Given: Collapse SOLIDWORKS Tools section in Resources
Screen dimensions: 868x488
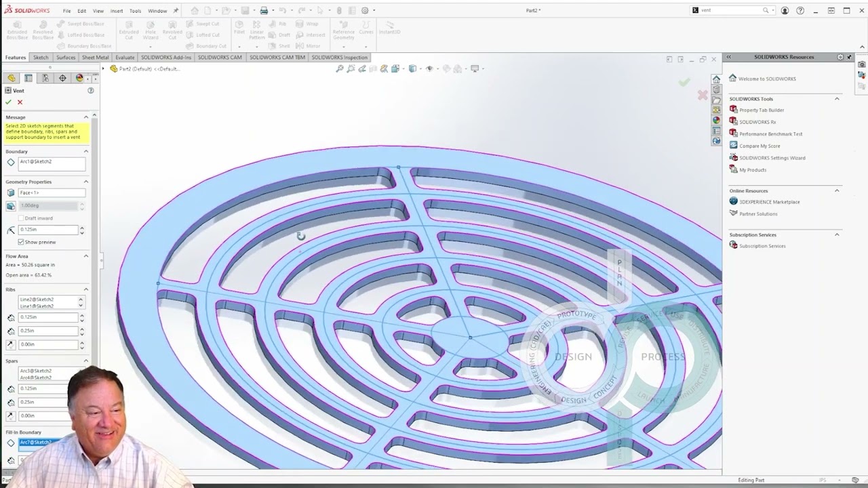Looking at the screenshot, I should pyautogui.click(x=837, y=99).
